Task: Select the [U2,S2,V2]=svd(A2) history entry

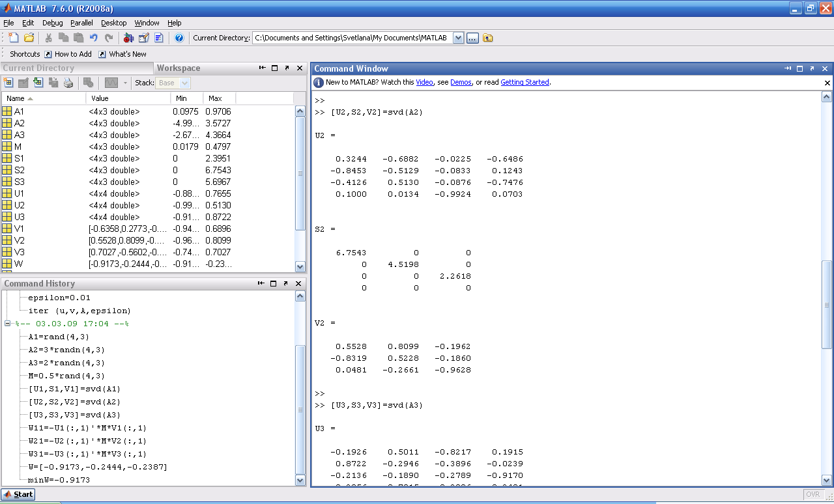Action: coord(74,402)
